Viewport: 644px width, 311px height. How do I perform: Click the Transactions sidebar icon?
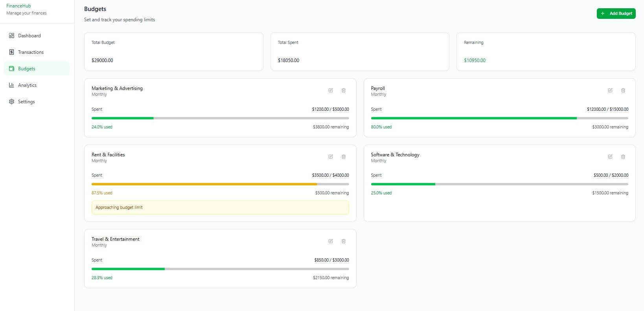pos(11,52)
